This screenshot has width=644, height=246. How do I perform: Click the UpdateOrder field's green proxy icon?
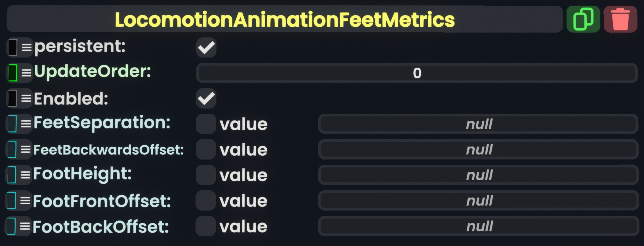13,73
